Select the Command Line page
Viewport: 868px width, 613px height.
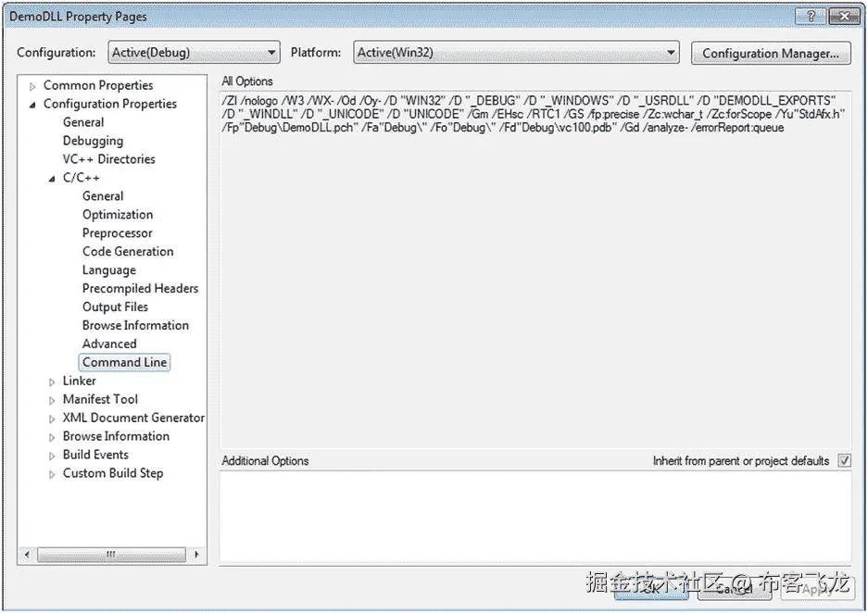(124, 362)
